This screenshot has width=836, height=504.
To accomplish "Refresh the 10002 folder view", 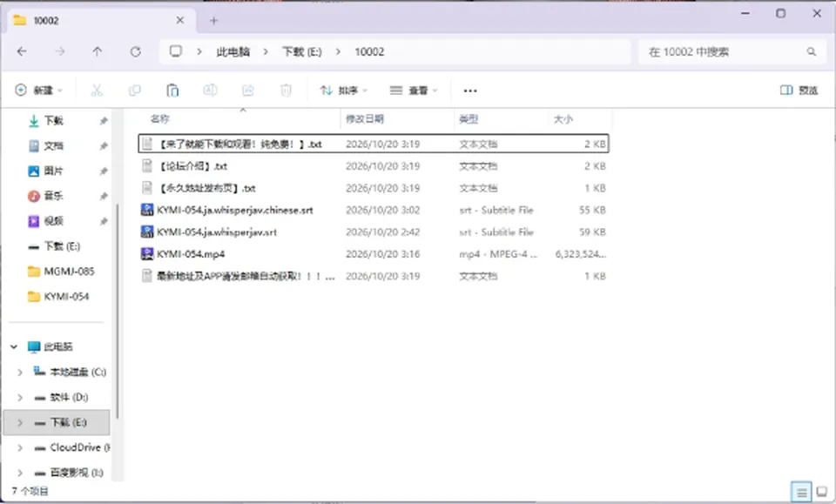I will pos(136,51).
